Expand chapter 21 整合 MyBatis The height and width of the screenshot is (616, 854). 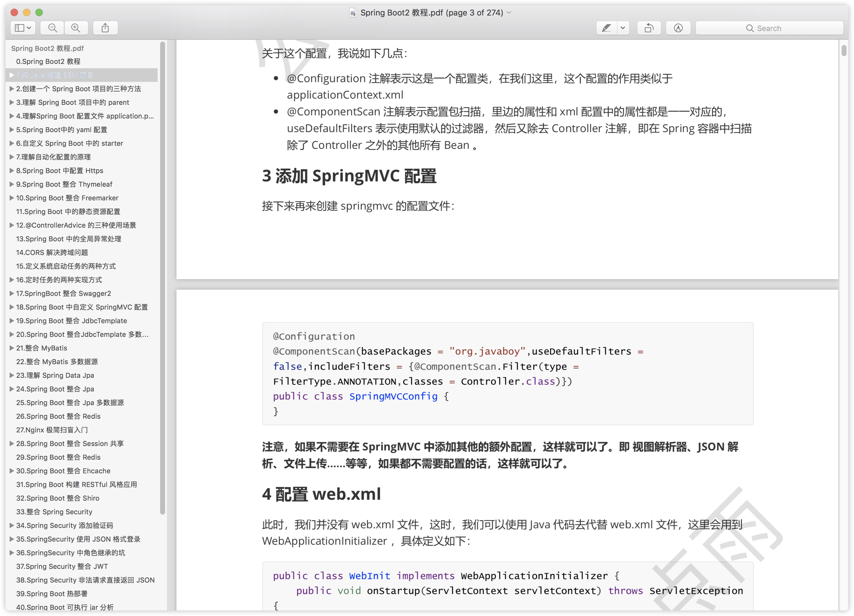(x=12, y=348)
